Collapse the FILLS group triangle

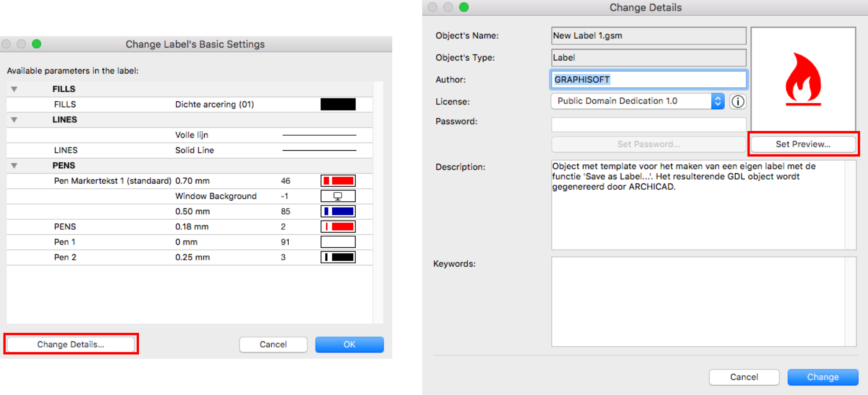pos(14,89)
